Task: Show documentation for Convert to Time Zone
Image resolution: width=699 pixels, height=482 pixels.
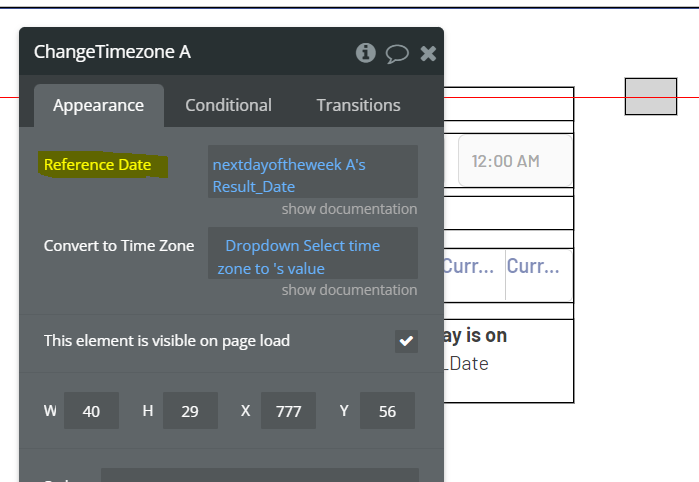Action: pos(349,290)
